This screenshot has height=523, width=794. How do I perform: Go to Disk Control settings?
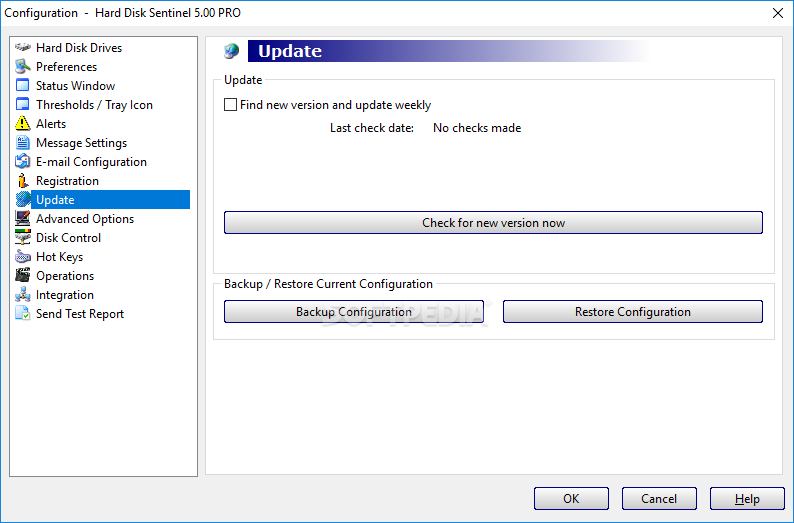tap(68, 237)
